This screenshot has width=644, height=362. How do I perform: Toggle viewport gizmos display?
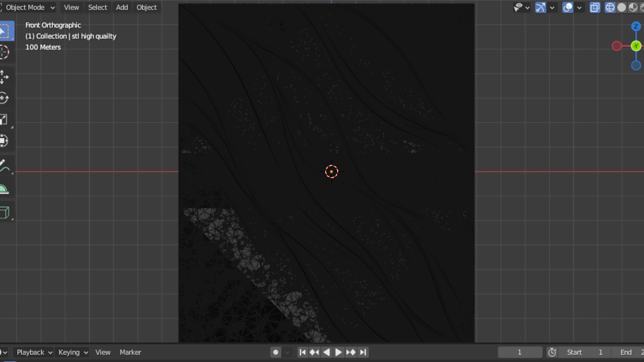(540, 7)
